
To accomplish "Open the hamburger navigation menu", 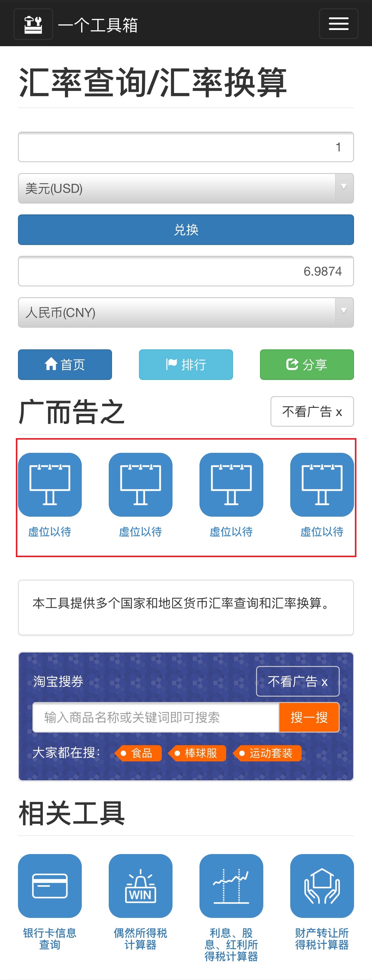I will click(x=338, y=24).
